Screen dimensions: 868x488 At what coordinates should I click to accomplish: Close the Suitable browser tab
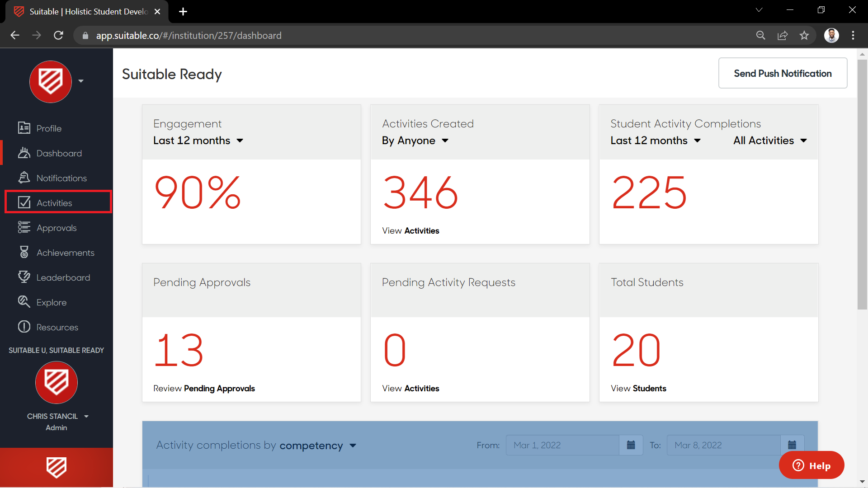157,11
